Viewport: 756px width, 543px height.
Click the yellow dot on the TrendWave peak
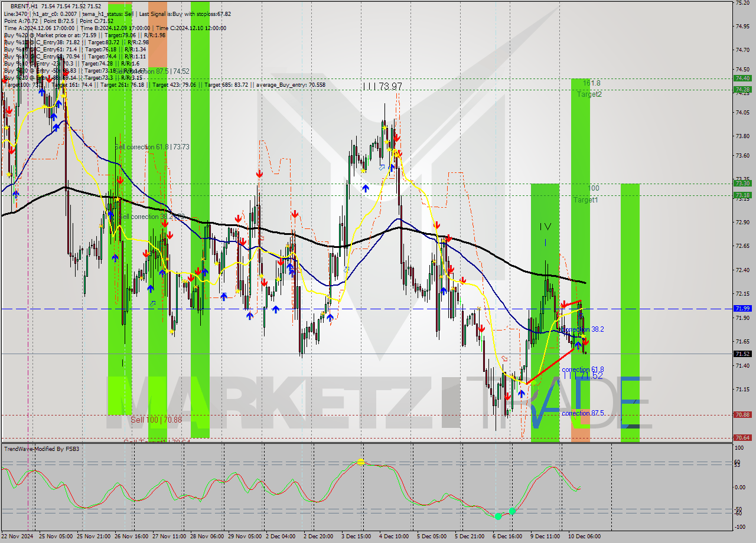tap(360, 462)
